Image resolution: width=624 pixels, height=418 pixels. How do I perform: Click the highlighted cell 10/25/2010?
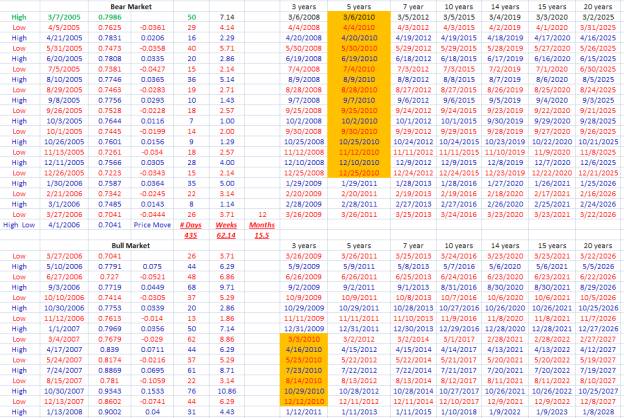pos(359,142)
